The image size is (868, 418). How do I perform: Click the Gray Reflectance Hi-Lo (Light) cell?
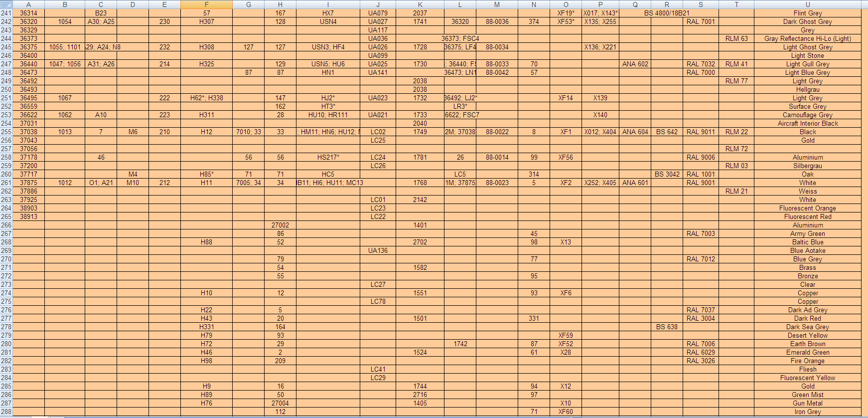click(807, 39)
